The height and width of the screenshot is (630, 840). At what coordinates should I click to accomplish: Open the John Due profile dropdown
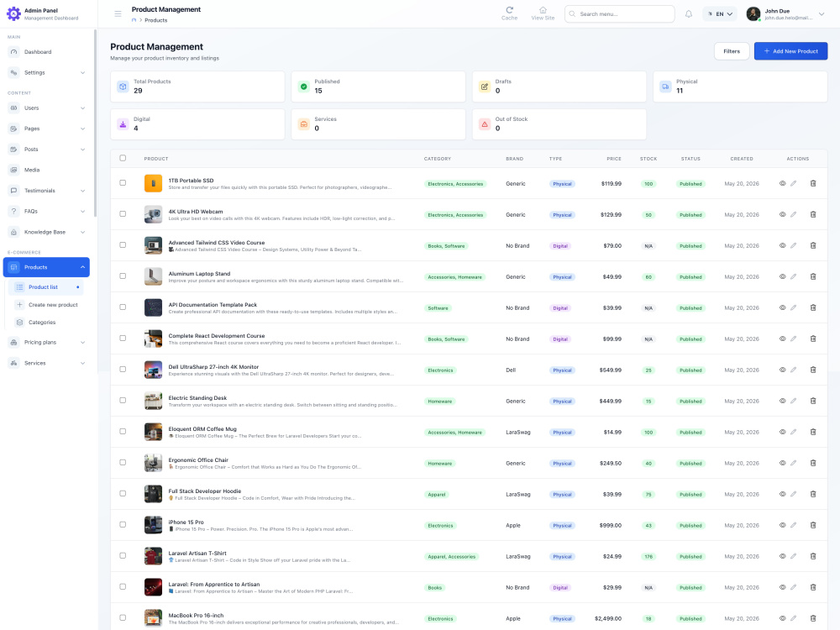coord(785,14)
